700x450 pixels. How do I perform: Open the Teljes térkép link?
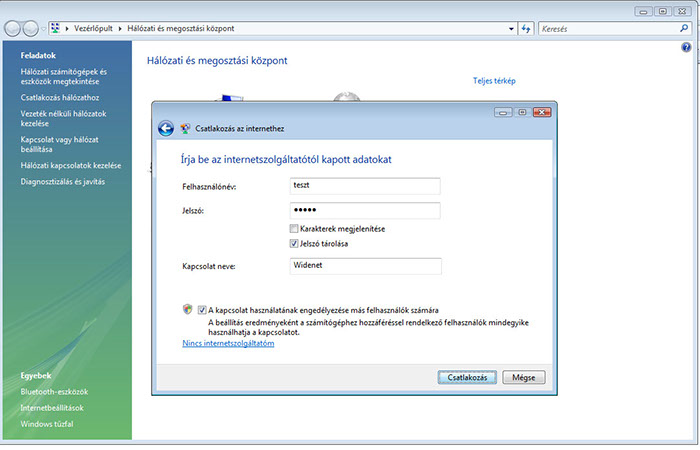[x=494, y=81]
